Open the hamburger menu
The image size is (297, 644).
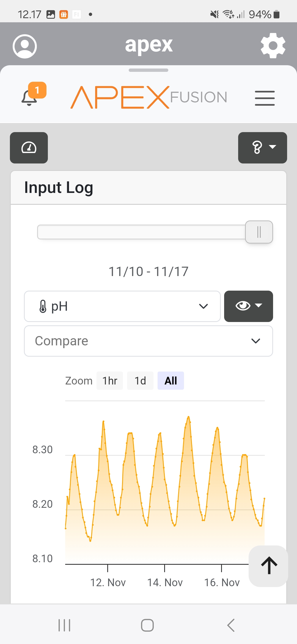265,98
